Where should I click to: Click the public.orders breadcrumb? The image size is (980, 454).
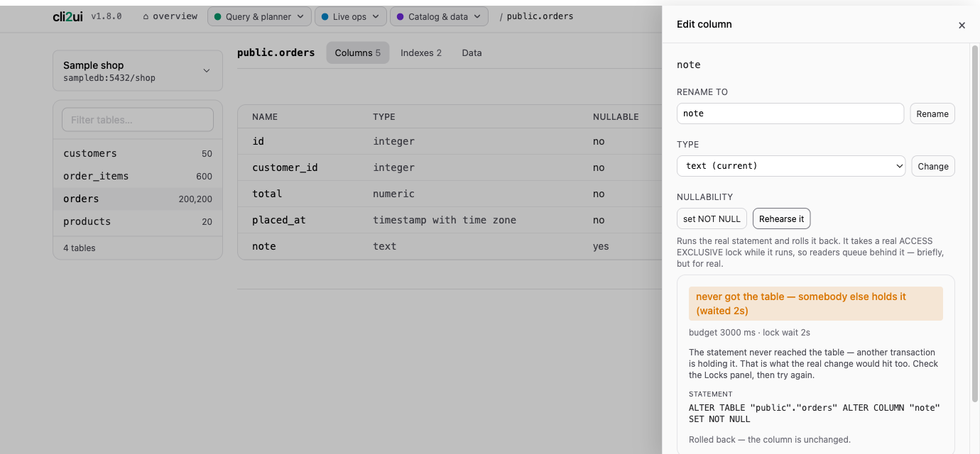click(x=540, y=16)
